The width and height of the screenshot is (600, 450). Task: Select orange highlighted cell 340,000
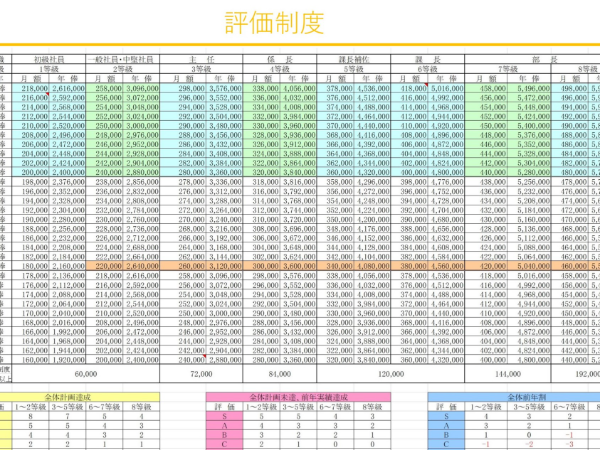click(x=335, y=266)
